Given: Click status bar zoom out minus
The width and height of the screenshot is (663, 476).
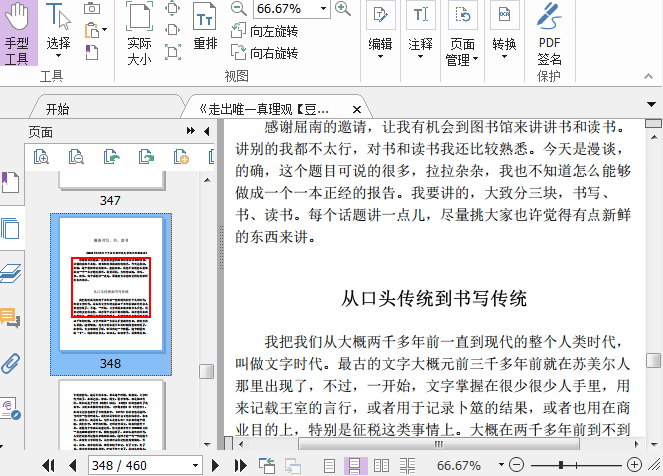Looking at the screenshot, I should click(x=516, y=465).
